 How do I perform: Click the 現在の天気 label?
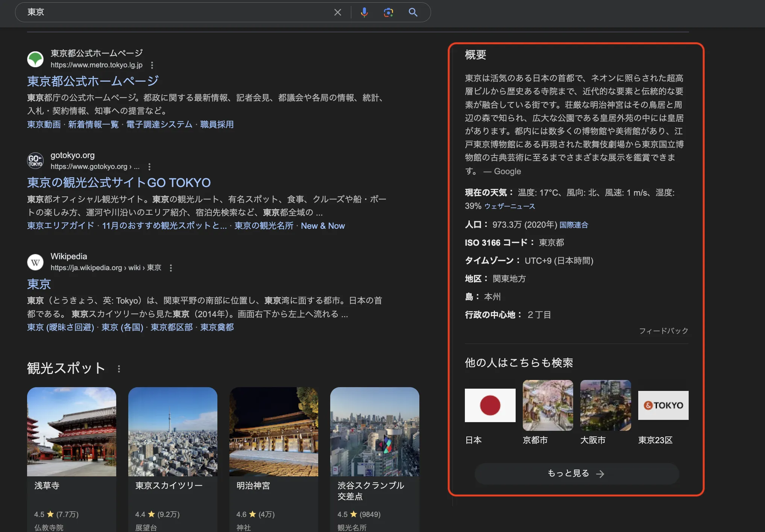(489, 193)
